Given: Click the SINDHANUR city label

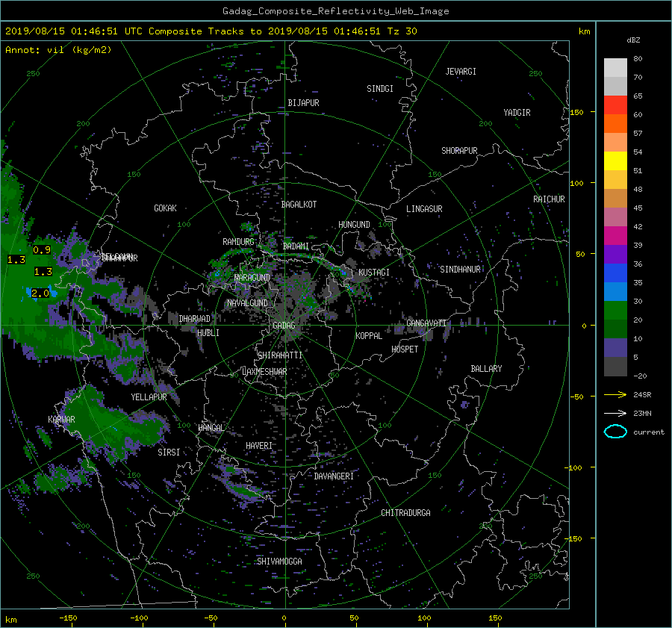Looking at the screenshot, I should pyautogui.click(x=460, y=270).
